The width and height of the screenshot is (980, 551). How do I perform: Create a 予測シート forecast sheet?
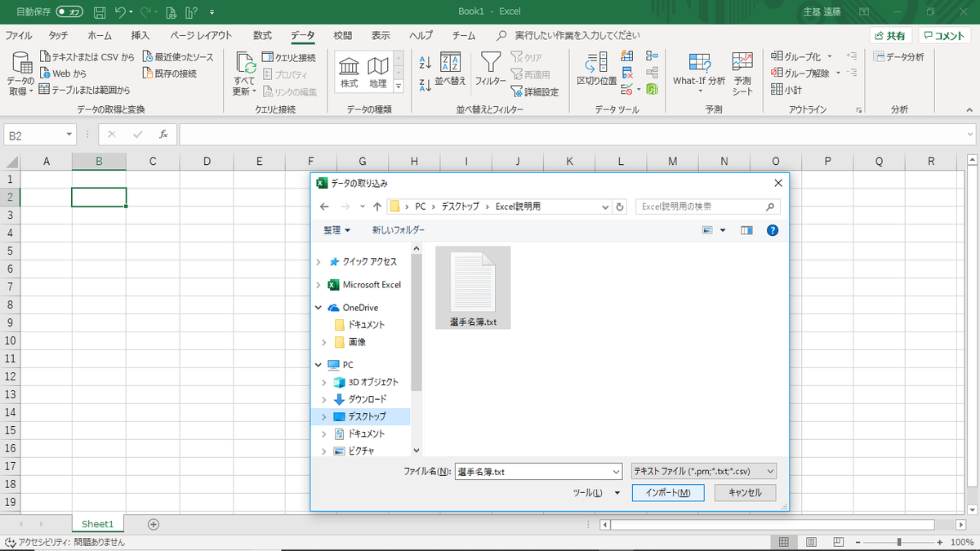(x=742, y=73)
